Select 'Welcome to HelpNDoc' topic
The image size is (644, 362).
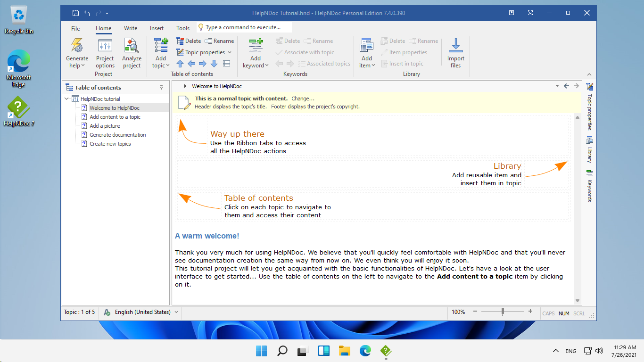click(x=115, y=108)
